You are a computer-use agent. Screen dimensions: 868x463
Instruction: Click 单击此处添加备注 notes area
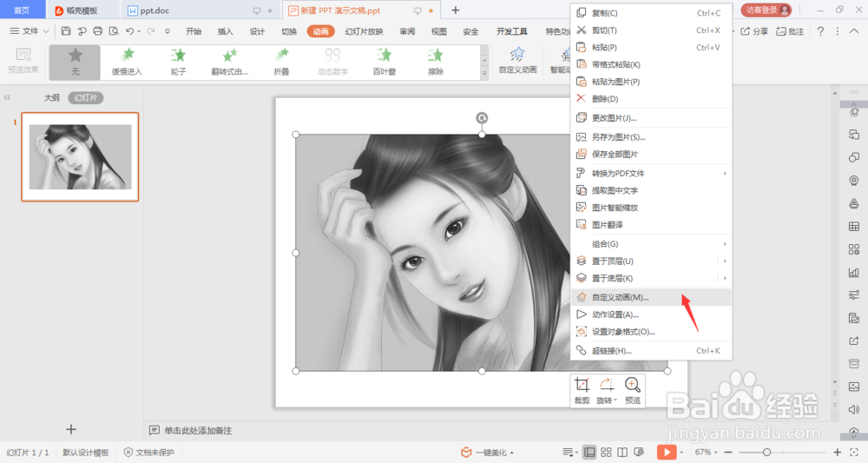coord(198,430)
